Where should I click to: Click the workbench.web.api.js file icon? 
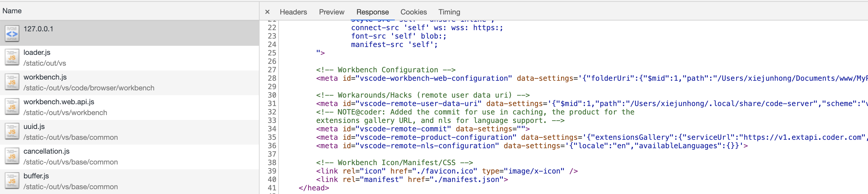(12, 107)
